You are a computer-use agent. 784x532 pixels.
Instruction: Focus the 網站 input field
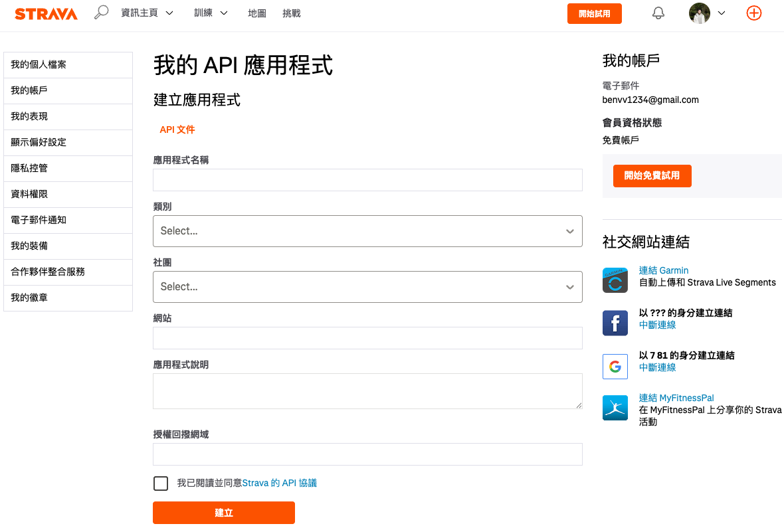click(367, 338)
